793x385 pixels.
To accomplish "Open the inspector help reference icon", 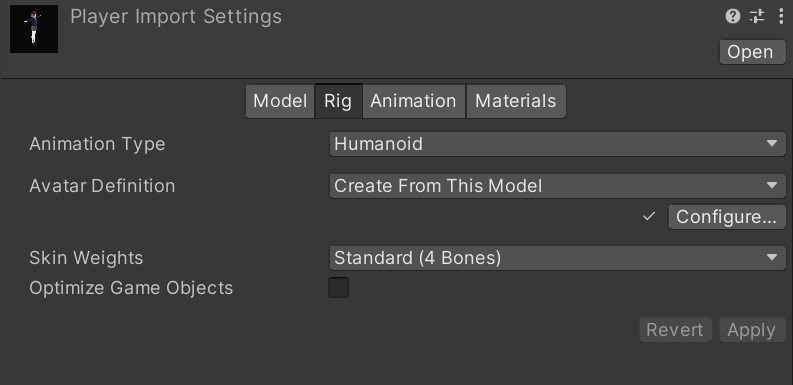I will (732, 16).
